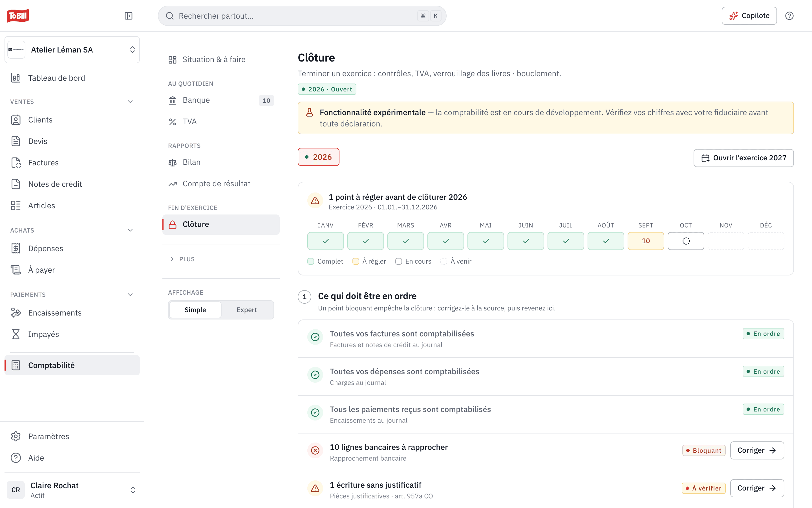Screen dimensions: 812x508
Task: Open Factures in the sidebar
Action: 72,163
